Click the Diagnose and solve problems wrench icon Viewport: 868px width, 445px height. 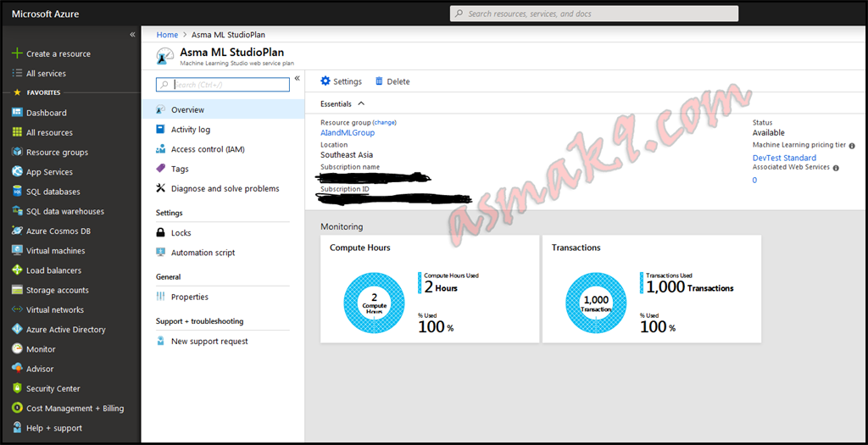160,188
